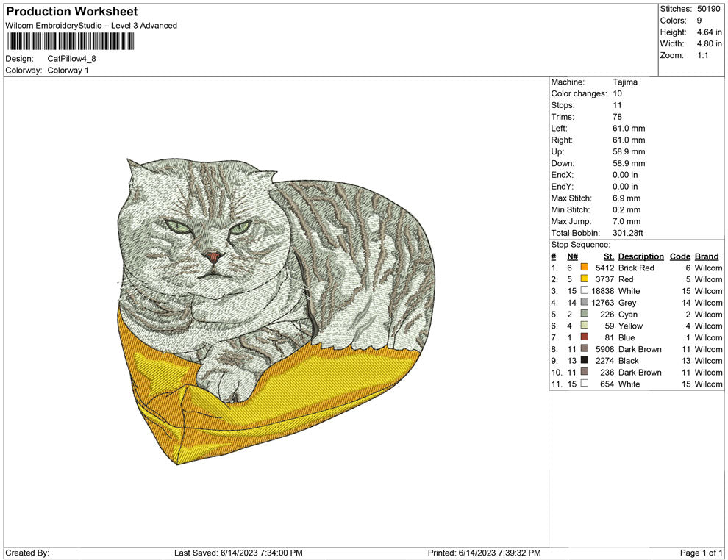Image resolution: width=728 pixels, height=560 pixels.
Task: Click the Cyan swatch in the stop sequence
Action: 583,314
